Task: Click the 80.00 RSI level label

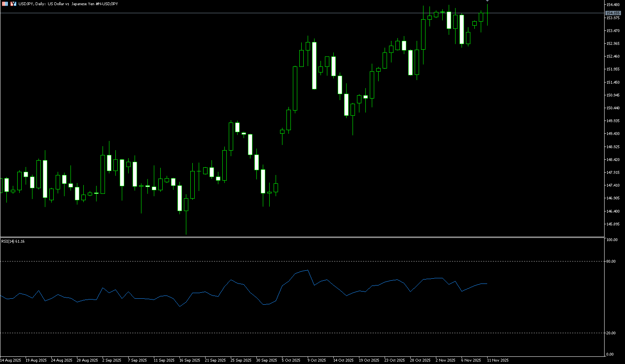Action: [611, 261]
